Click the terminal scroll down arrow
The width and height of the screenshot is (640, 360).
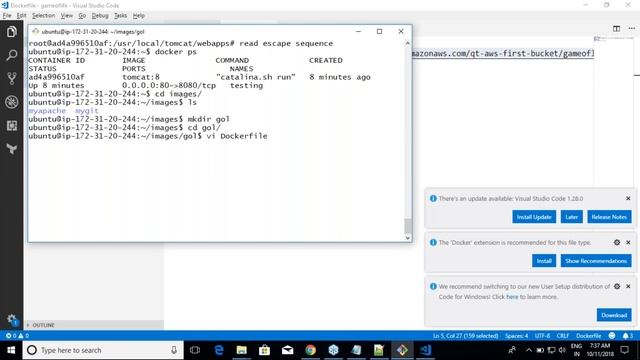pos(407,238)
